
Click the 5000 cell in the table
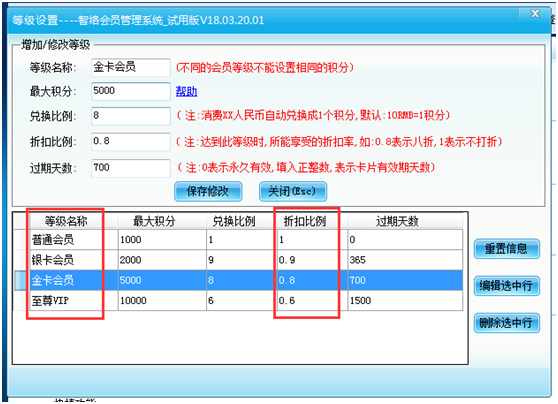pyautogui.click(x=162, y=280)
